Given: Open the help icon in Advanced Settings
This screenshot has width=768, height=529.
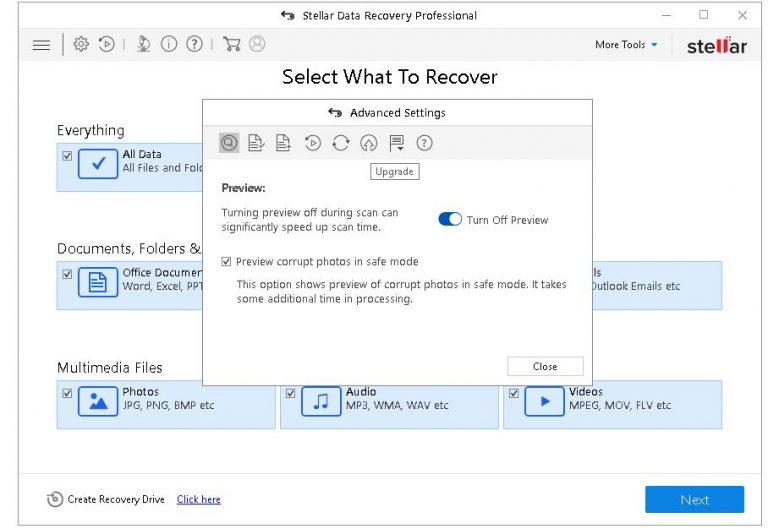Looking at the screenshot, I should coord(424,143).
